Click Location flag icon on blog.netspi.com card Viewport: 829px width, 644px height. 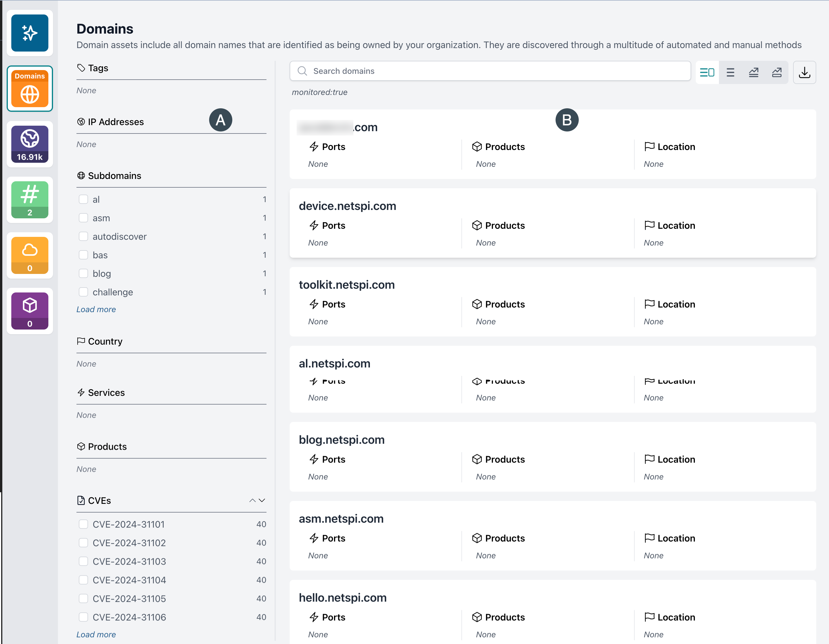[x=649, y=459]
